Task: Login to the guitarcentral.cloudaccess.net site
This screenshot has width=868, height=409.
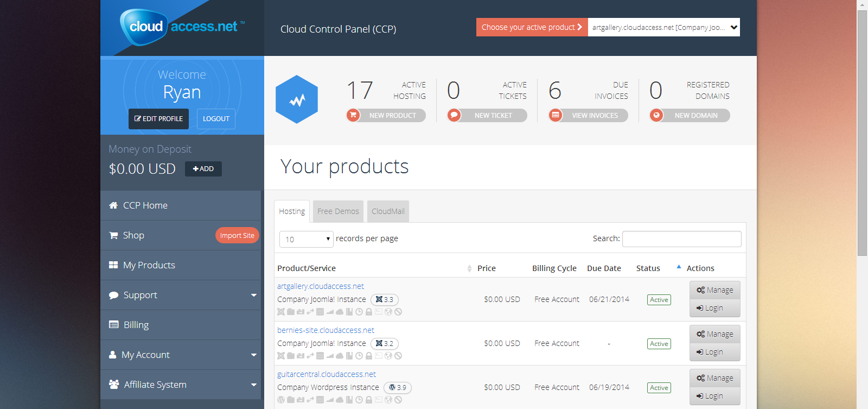Action: [x=715, y=396]
